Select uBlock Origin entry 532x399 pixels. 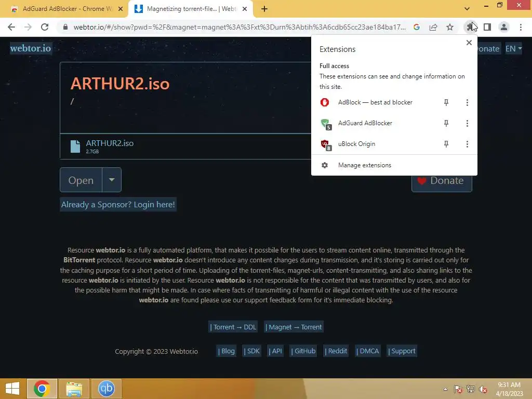[356, 144]
